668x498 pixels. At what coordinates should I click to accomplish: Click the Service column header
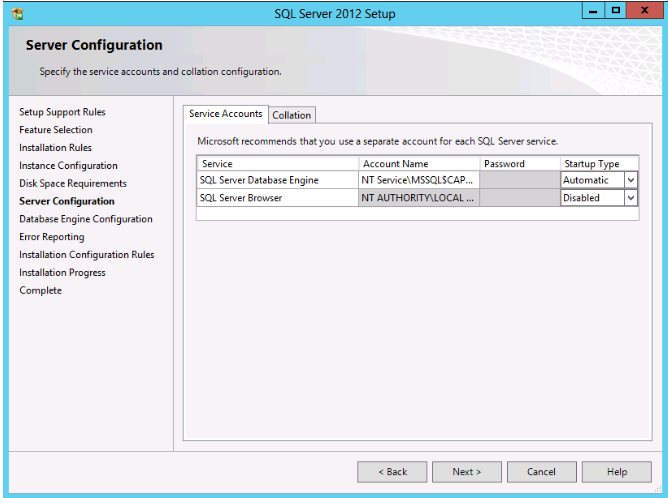click(278, 164)
